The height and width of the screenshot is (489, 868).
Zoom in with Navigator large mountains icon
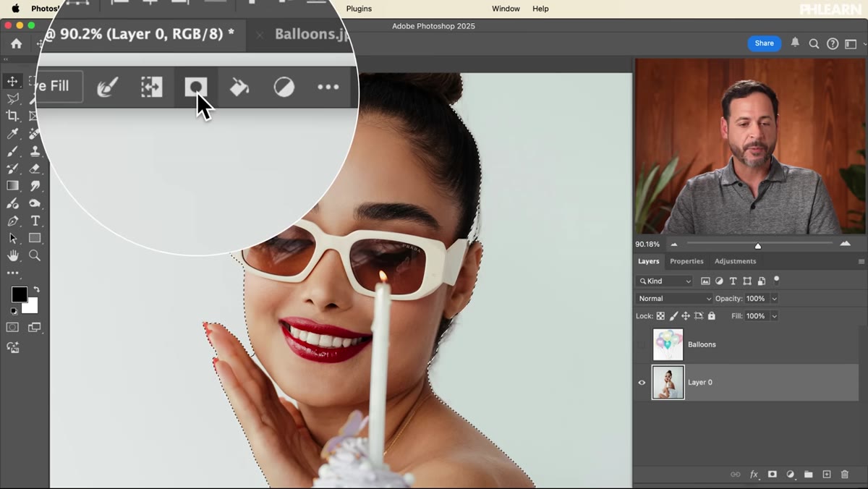845,244
